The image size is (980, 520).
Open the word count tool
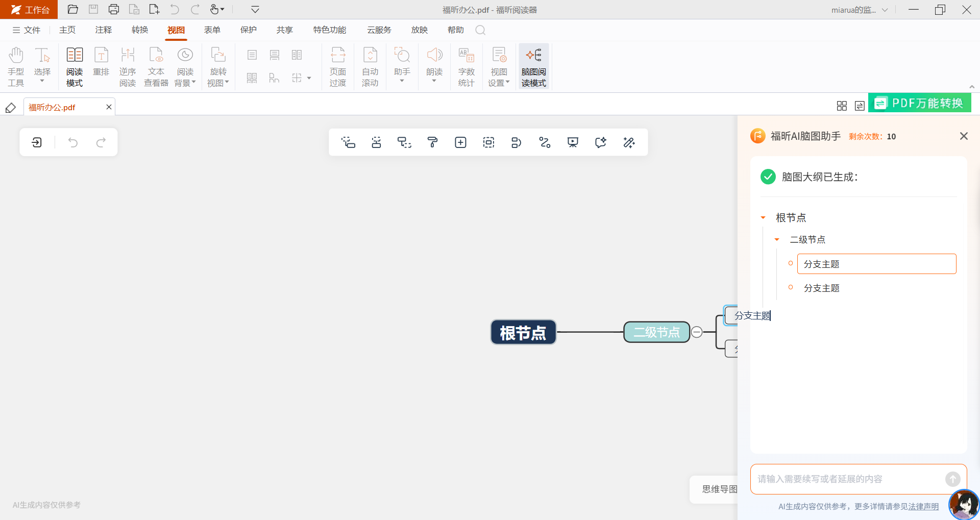(x=466, y=66)
